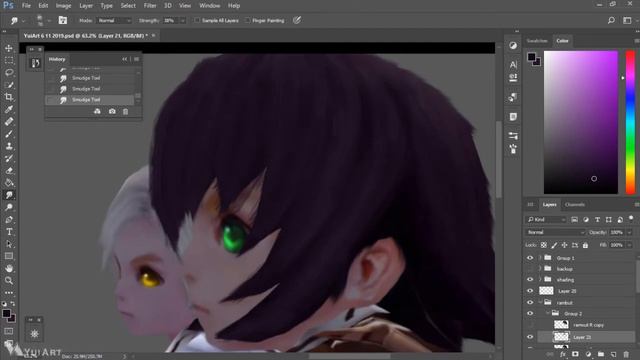Select the Rectangular Marquee tool

coord(9,60)
